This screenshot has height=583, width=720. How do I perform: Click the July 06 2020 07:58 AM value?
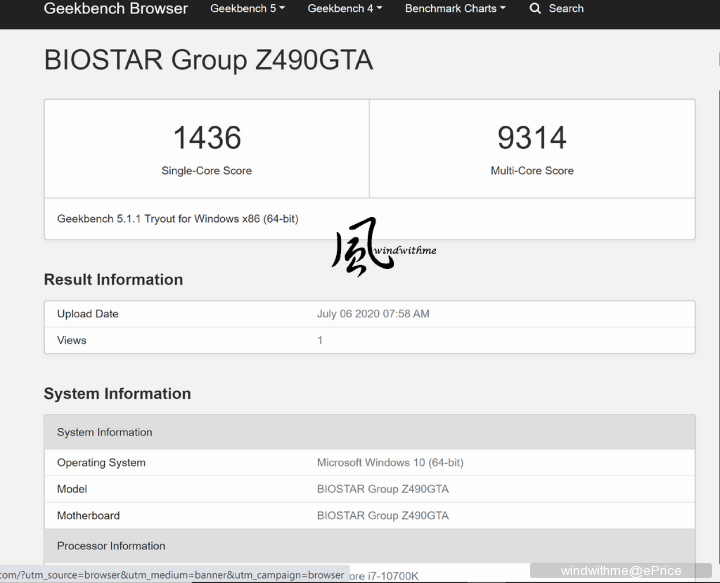tap(373, 314)
